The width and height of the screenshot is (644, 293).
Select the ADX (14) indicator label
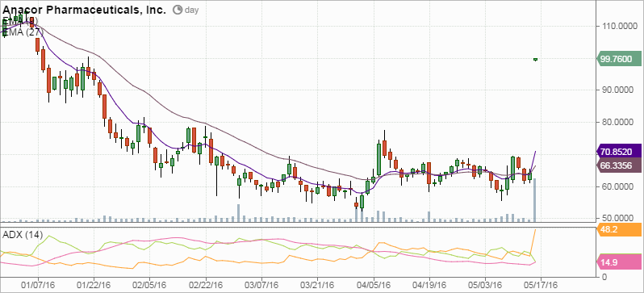pyautogui.click(x=23, y=236)
